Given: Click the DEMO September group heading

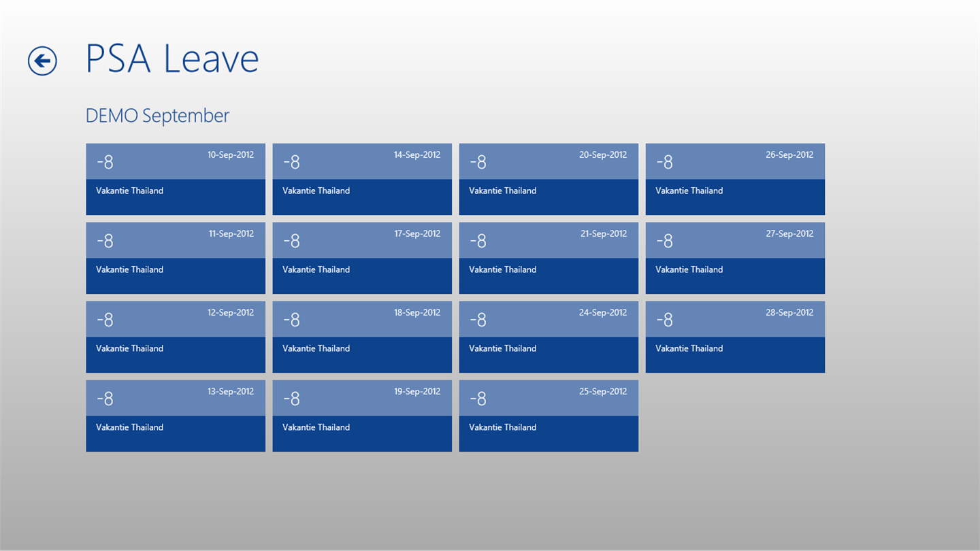Looking at the screenshot, I should 157,116.
